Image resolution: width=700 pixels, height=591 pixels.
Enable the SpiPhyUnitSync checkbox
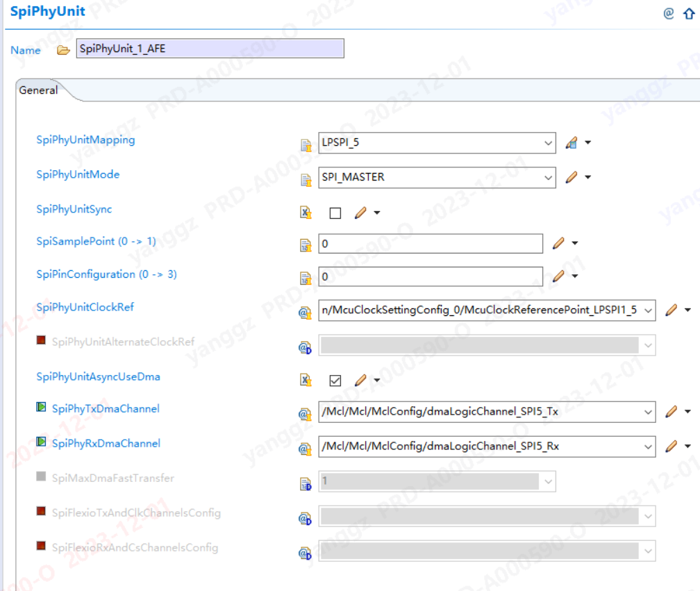[335, 213]
